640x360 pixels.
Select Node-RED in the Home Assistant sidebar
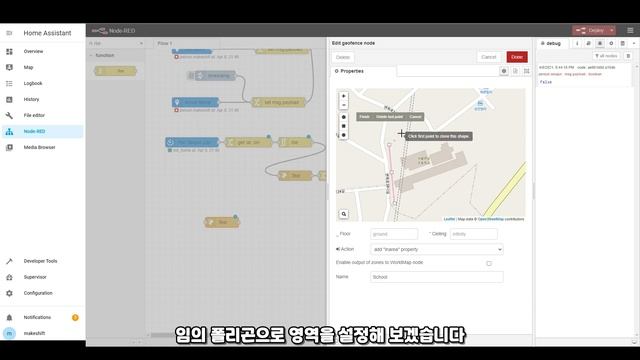[43, 131]
